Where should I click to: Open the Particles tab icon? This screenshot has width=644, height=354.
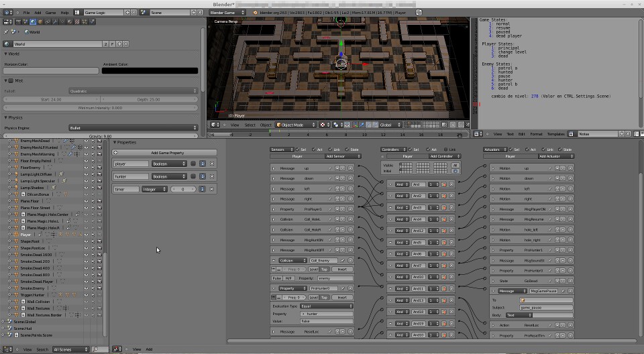[85, 21]
